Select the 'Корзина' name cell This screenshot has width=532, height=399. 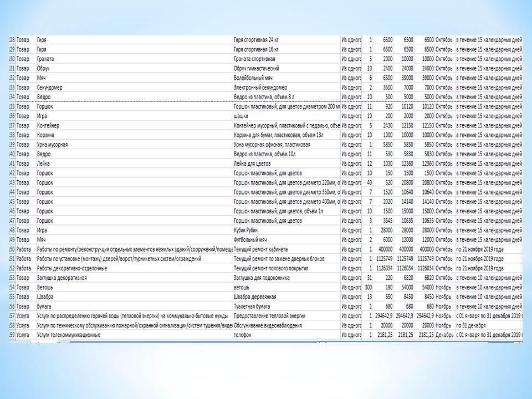click(134, 135)
